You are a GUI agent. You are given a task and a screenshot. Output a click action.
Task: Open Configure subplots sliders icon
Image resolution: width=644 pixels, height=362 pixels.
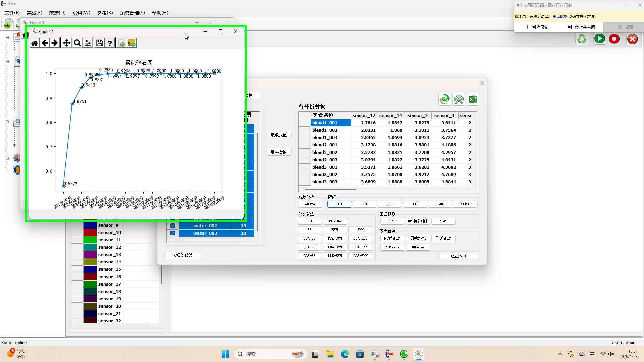(x=88, y=43)
